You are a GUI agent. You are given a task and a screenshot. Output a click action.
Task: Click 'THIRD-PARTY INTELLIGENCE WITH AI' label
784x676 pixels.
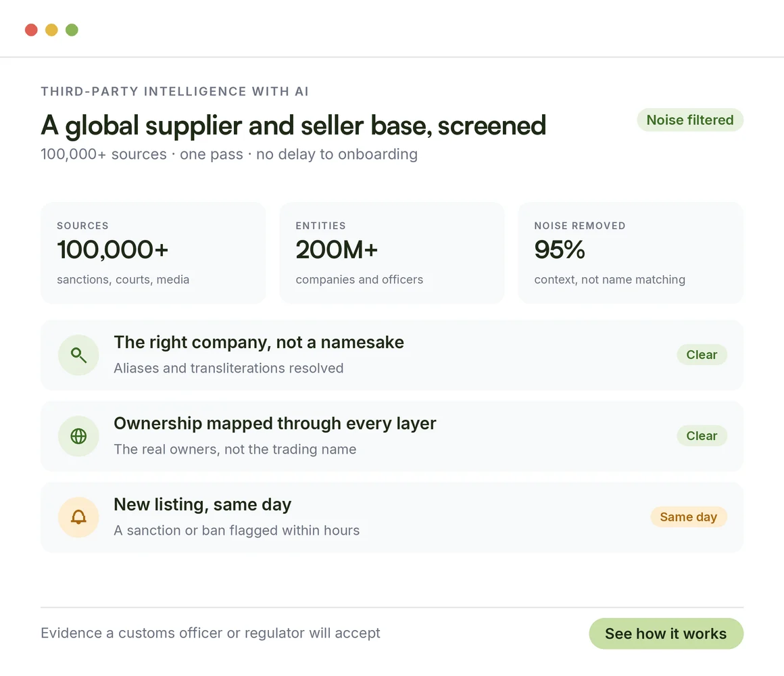(175, 91)
